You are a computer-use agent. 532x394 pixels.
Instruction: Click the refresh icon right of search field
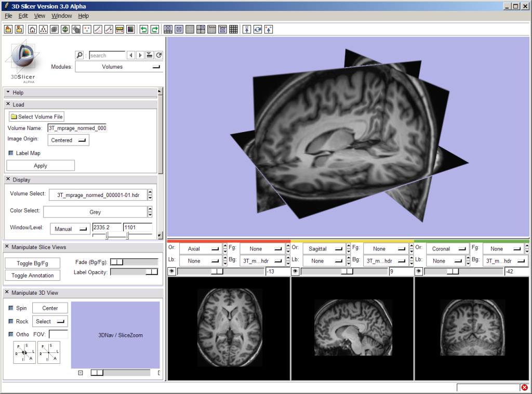tap(159, 55)
